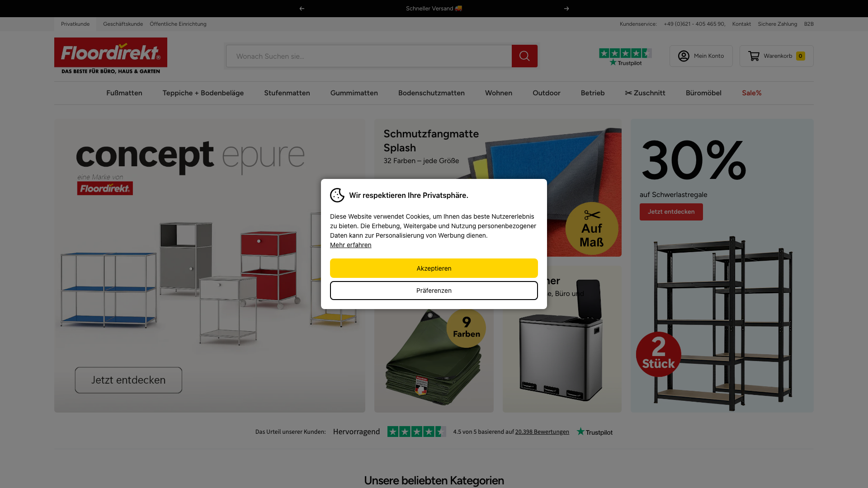868x488 pixels.
Task: Click the Auf Maß scissors badge
Action: [592, 228]
